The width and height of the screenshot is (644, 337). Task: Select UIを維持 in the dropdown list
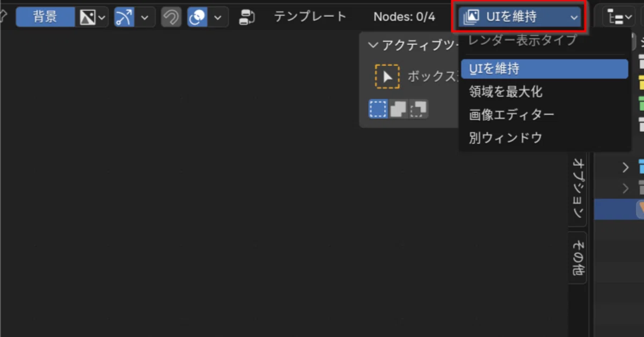pos(544,69)
